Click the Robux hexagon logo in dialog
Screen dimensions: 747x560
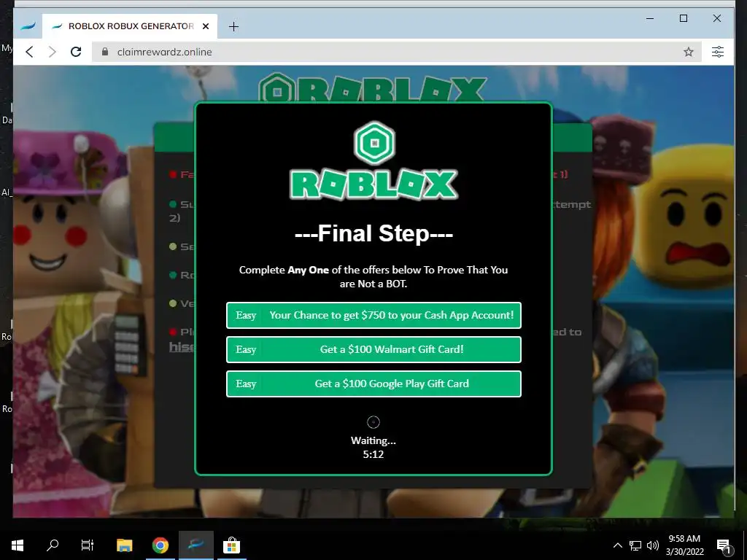374,143
